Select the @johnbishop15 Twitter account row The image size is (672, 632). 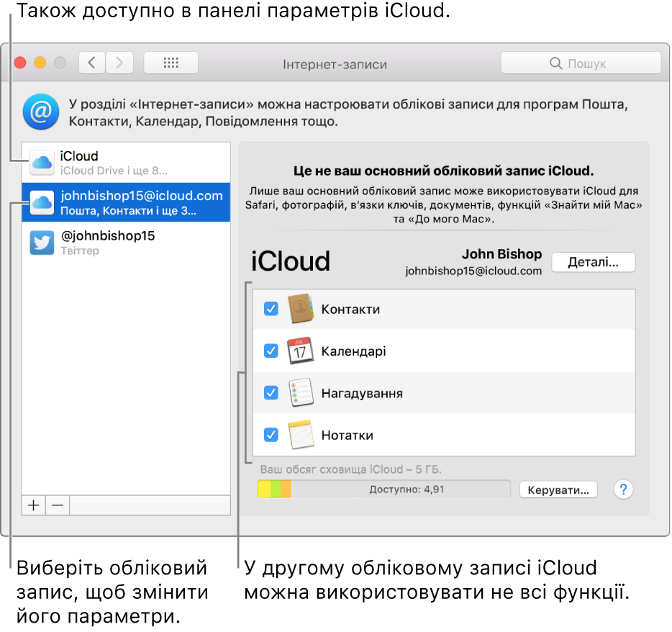pos(126,243)
